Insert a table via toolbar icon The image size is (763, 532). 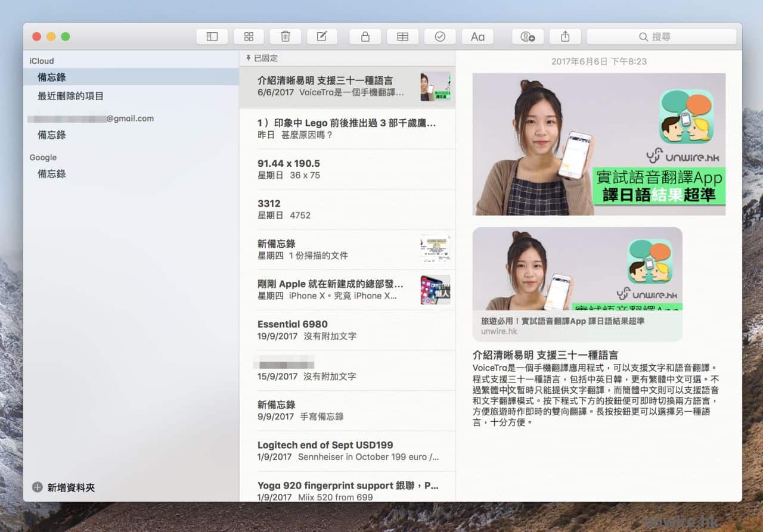pyautogui.click(x=402, y=37)
